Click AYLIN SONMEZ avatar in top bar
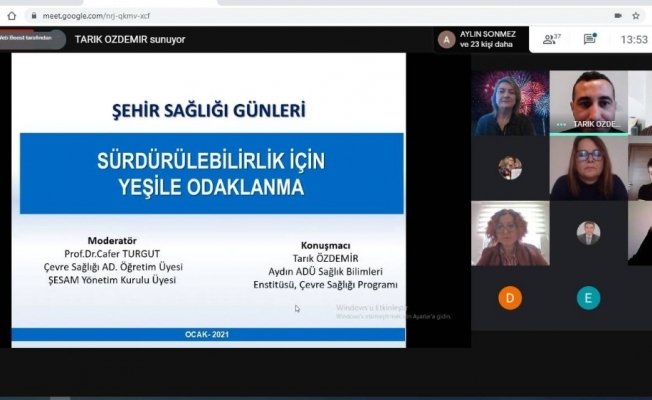 (x=446, y=39)
